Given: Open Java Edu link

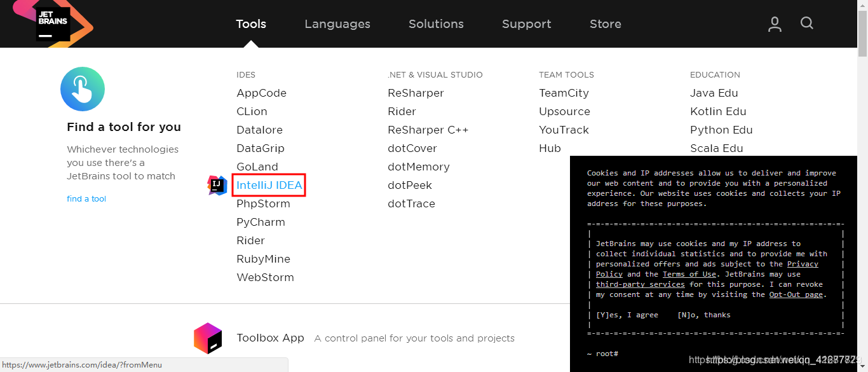Looking at the screenshot, I should (x=714, y=93).
